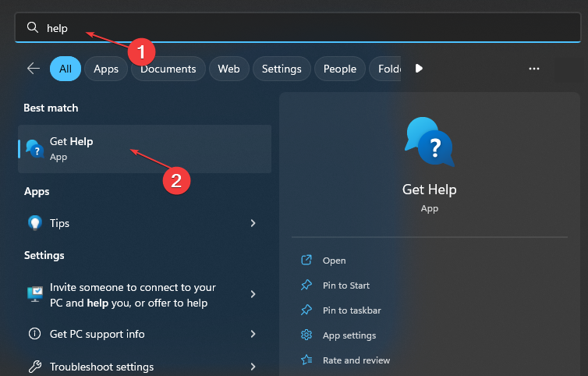Switch to the partly visible Folders tab
The height and width of the screenshot is (376, 588).
pyautogui.click(x=385, y=69)
